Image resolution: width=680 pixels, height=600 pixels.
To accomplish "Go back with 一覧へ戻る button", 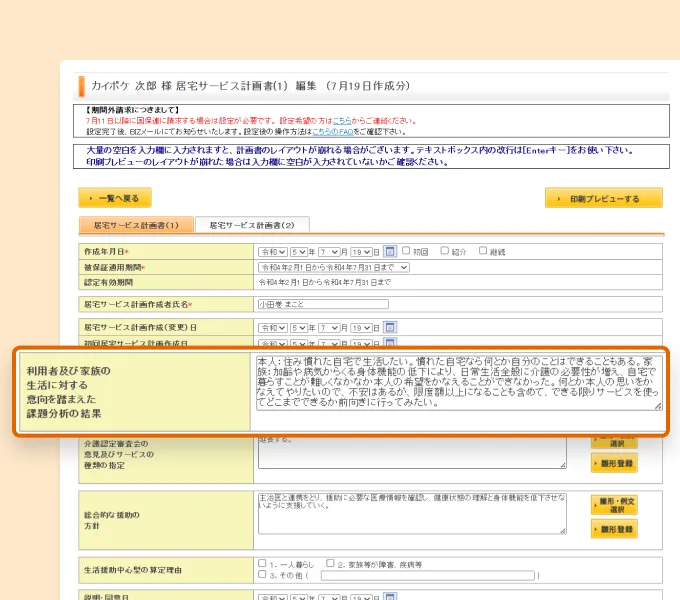I will [x=115, y=198].
